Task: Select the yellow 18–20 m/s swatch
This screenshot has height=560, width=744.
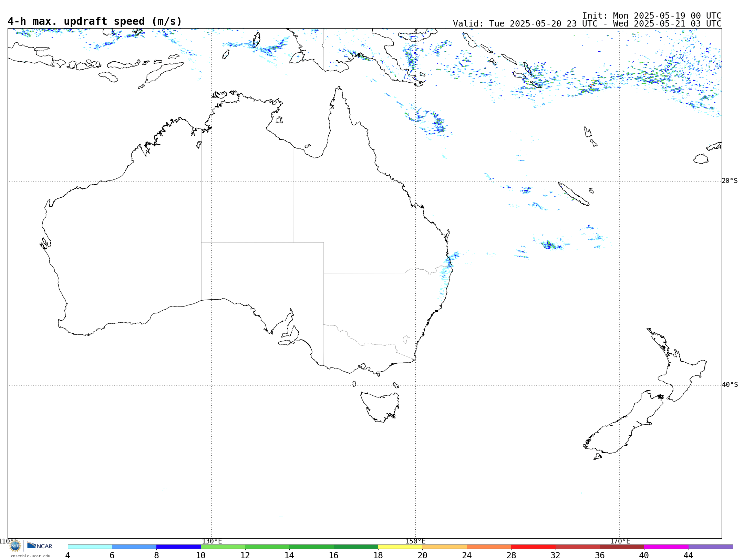Action: (x=400, y=547)
